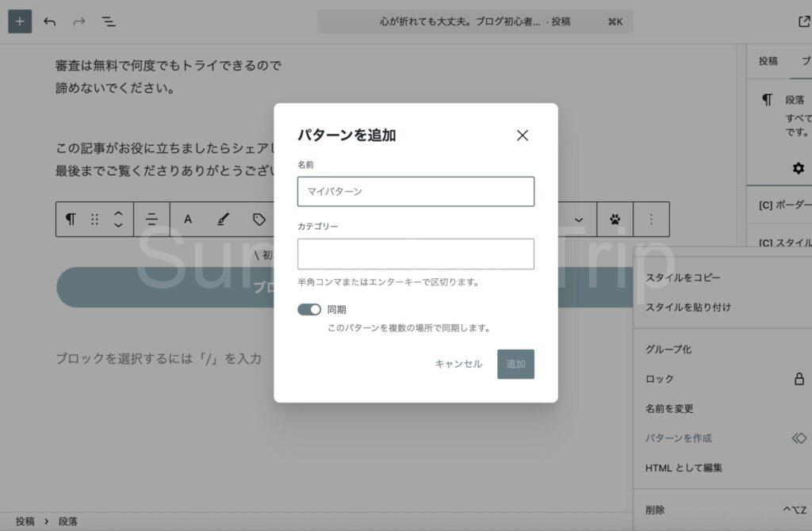Open the document overview list icon

[109, 21]
